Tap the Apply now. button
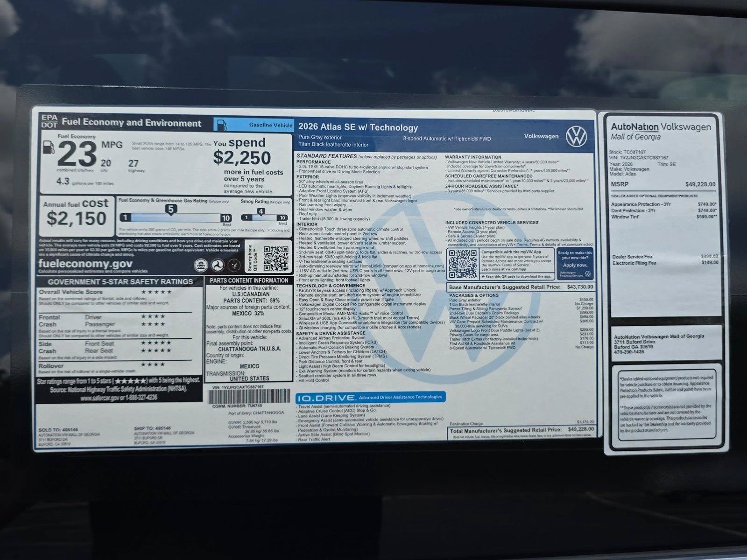Image resolution: width=747 pixels, height=560 pixels. [x=575, y=265]
